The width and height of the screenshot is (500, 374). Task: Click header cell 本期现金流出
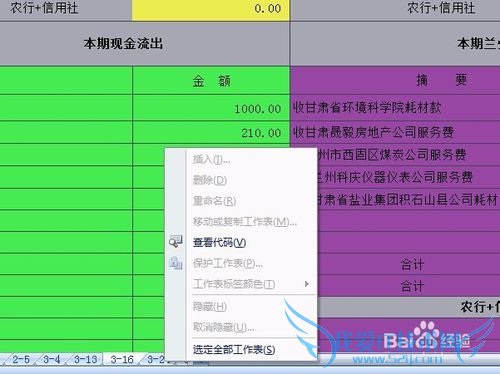[144, 44]
